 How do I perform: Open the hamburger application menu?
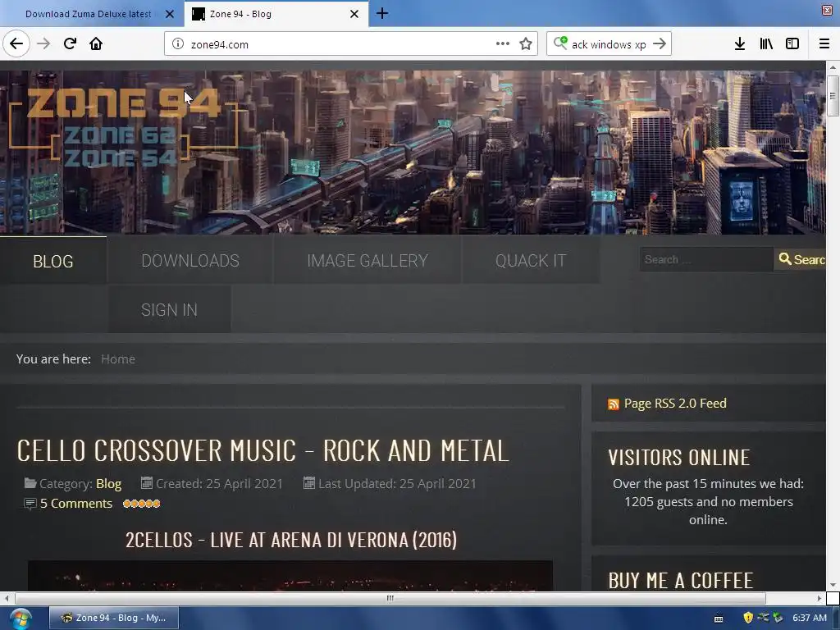click(824, 43)
